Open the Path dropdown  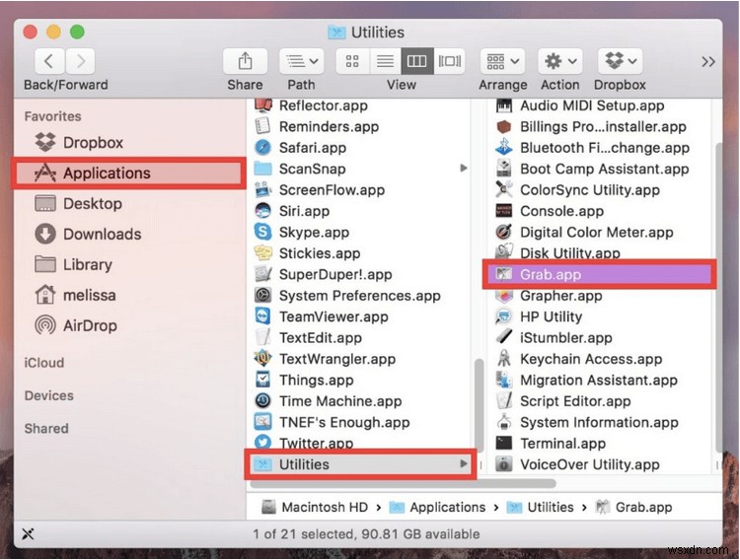tap(302, 61)
